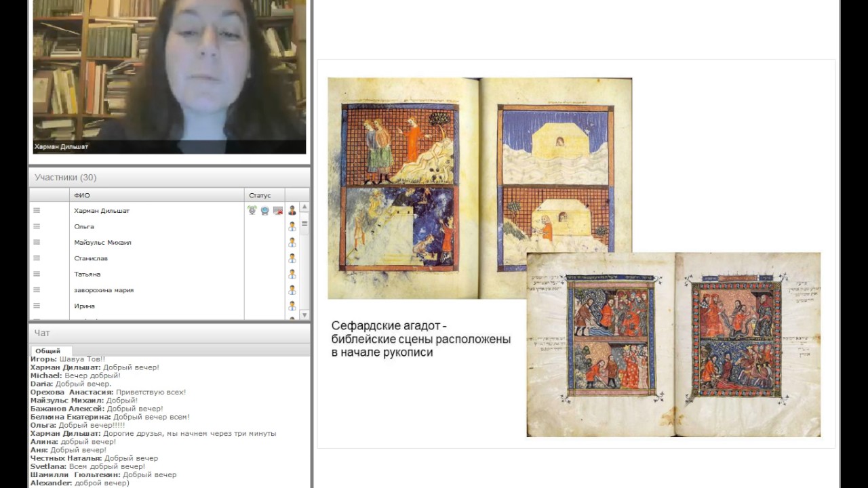Select participant Ольга in the participants list
Viewport: 868px width, 488px height.
[84, 226]
